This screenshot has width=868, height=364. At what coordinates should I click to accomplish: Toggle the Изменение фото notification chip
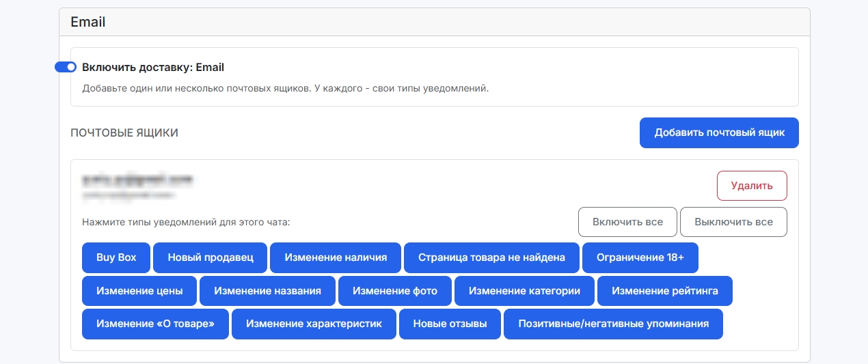click(395, 291)
